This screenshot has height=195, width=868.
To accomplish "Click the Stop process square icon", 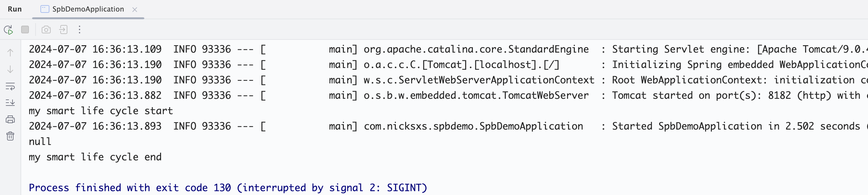I will point(25,30).
